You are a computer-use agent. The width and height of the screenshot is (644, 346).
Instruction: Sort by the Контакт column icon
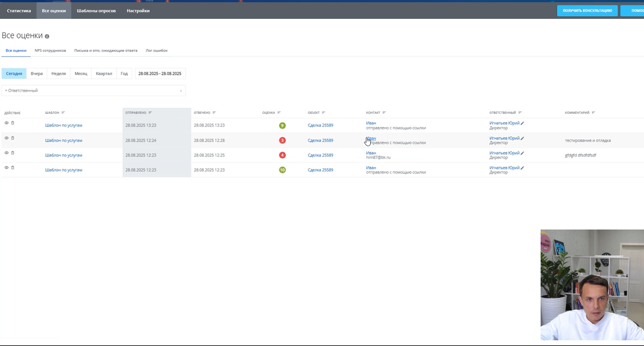point(385,112)
